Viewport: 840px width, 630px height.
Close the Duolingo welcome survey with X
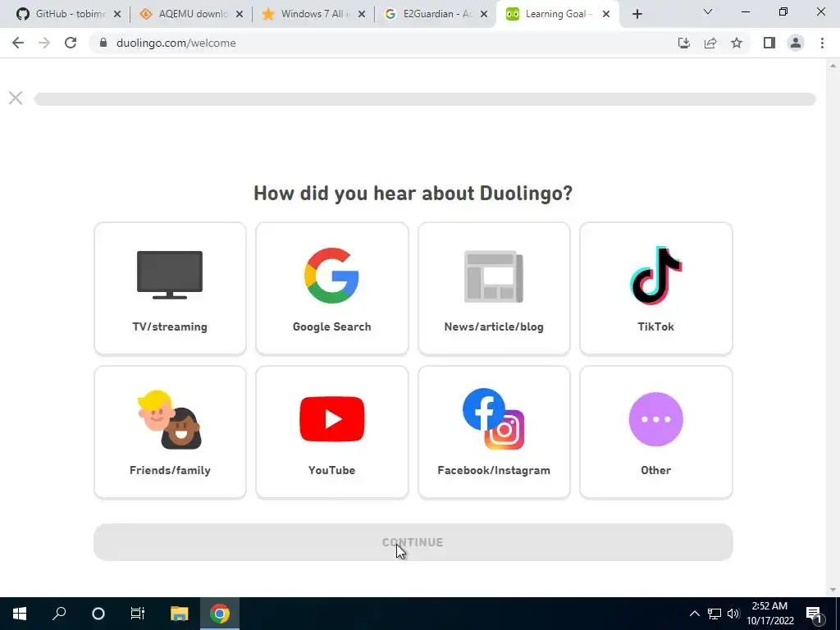16,98
